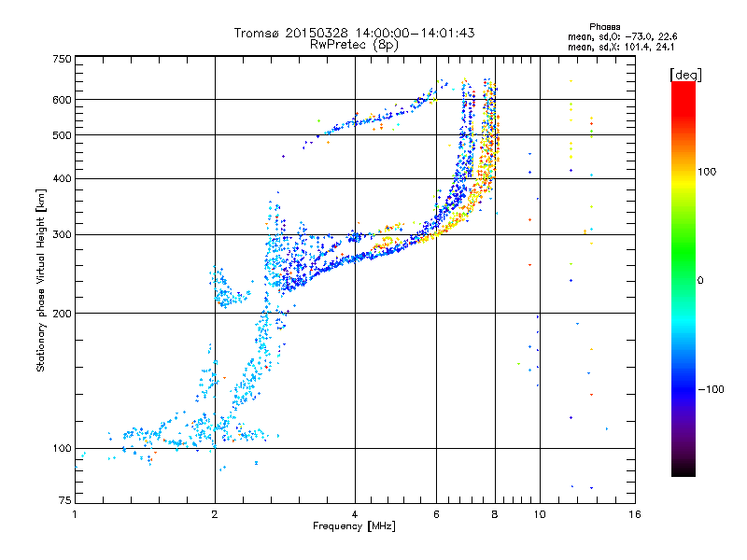Click the 'mean, sd,O: -73.0, 22.6' statistics line
Image resolution: width=747 pixels, height=560 pixels.
tap(622, 37)
